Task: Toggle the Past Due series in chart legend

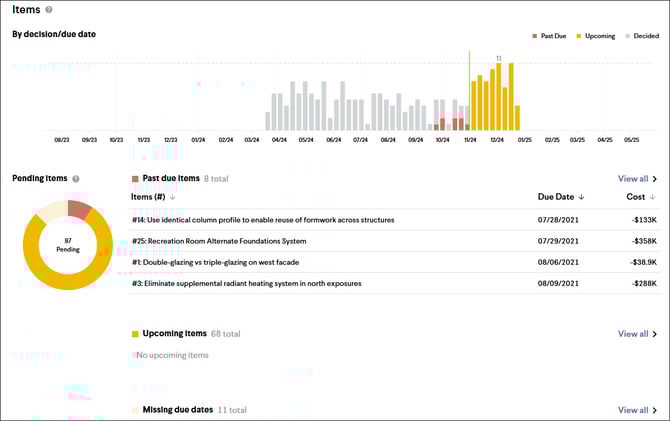Action: 548,36
